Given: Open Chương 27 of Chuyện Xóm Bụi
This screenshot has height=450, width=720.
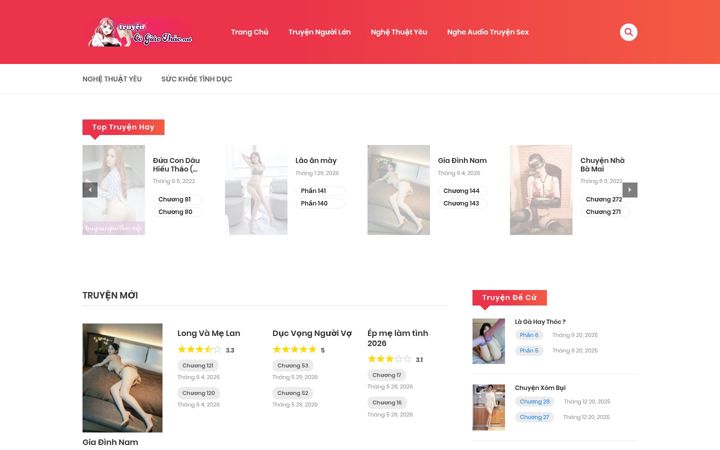Looking at the screenshot, I should tap(534, 417).
